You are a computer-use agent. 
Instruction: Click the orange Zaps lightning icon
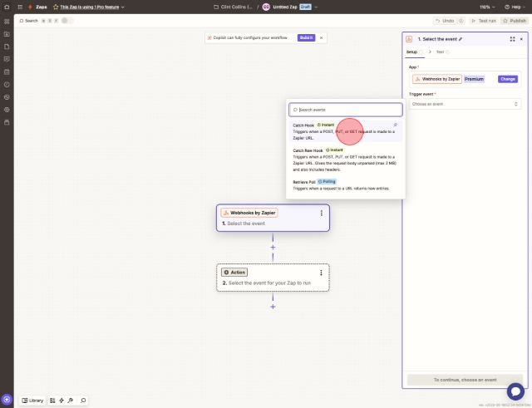coord(30,7)
